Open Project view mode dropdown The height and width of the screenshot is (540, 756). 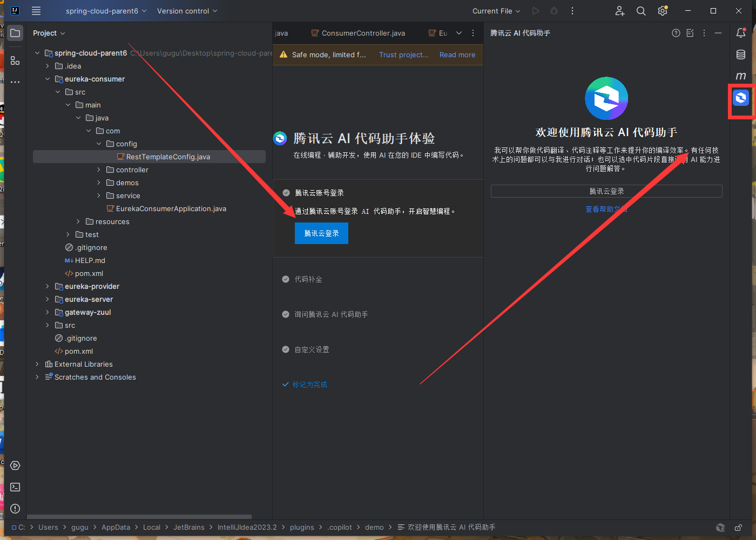pos(49,33)
